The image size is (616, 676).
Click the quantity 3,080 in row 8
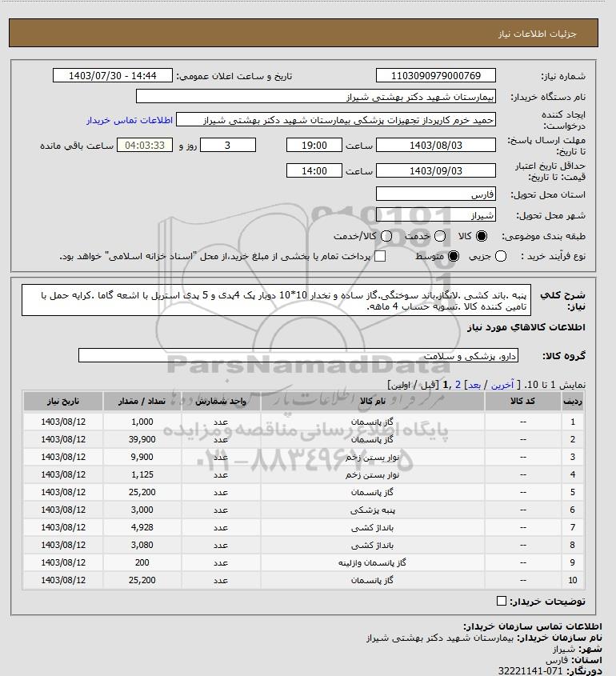(142, 545)
